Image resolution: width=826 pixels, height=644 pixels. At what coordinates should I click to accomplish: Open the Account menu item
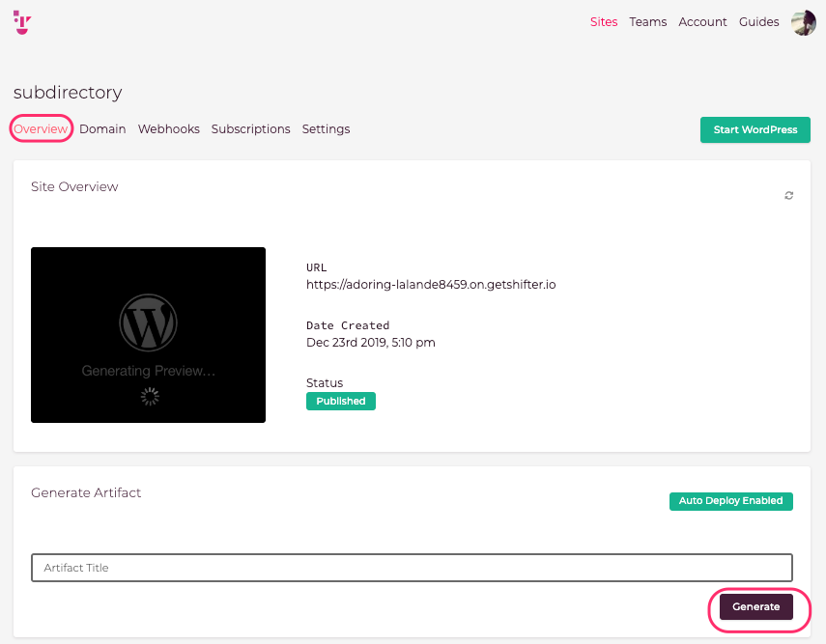pos(702,22)
